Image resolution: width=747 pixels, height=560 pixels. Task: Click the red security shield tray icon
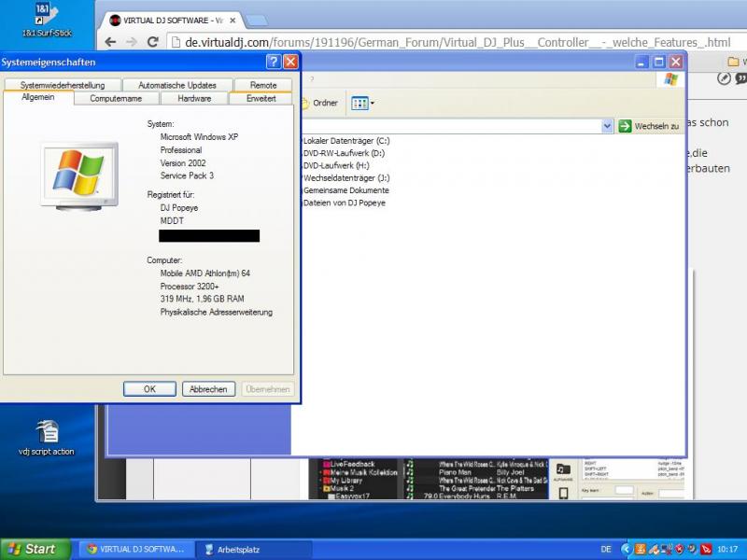point(680,550)
